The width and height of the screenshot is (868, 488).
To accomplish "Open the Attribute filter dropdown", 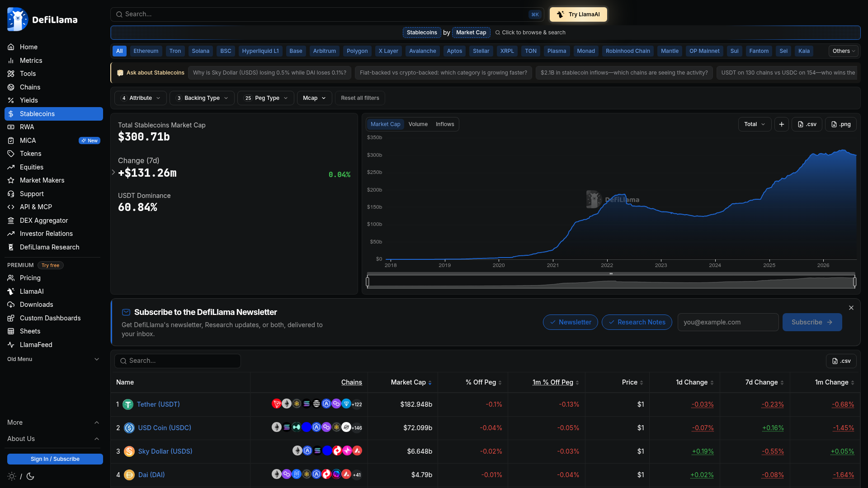I will point(141,98).
